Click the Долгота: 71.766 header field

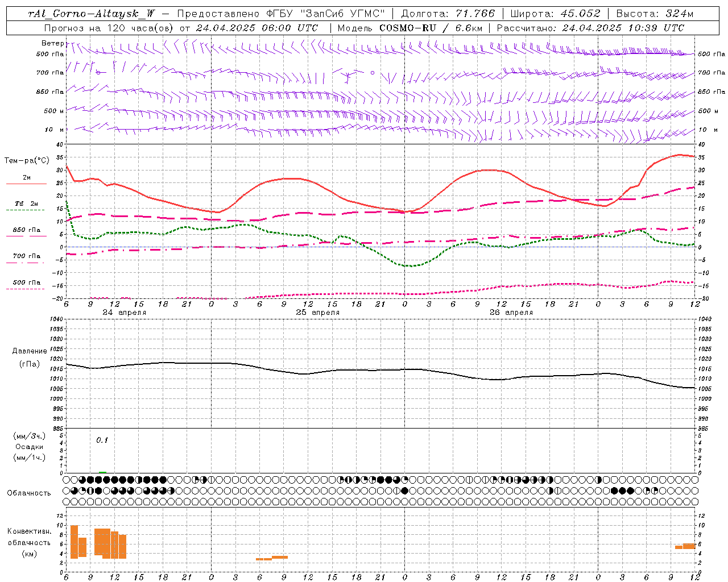pos(448,14)
